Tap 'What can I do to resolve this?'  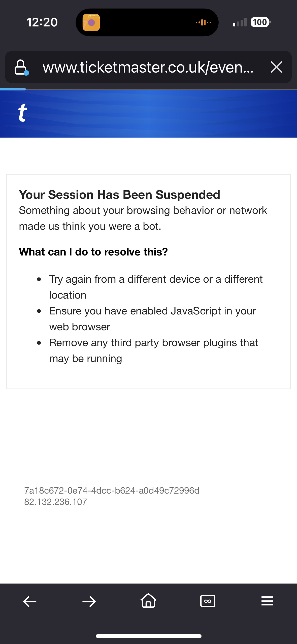click(93, 252)
